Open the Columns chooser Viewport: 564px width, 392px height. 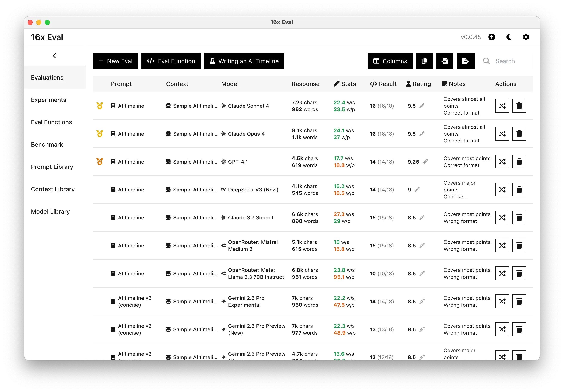click(x=390, y=61)
